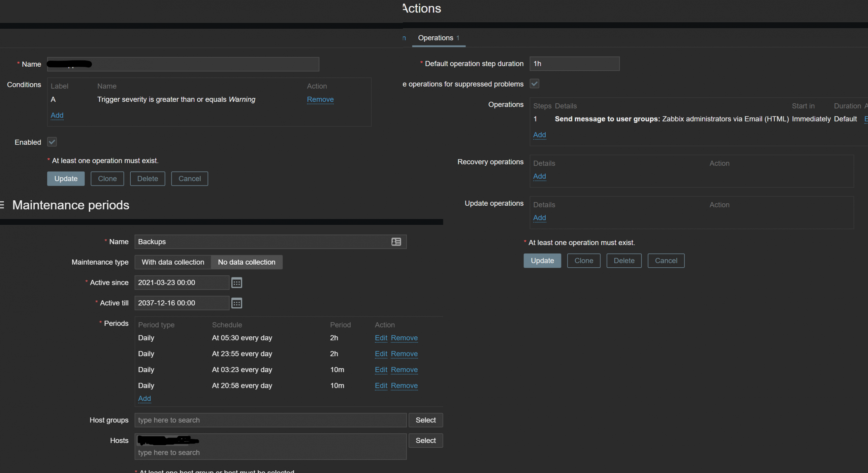Viewport: 868px width, 473px height.
Task: Click the Default operation step duration field
Action: (x=574, y=64)
